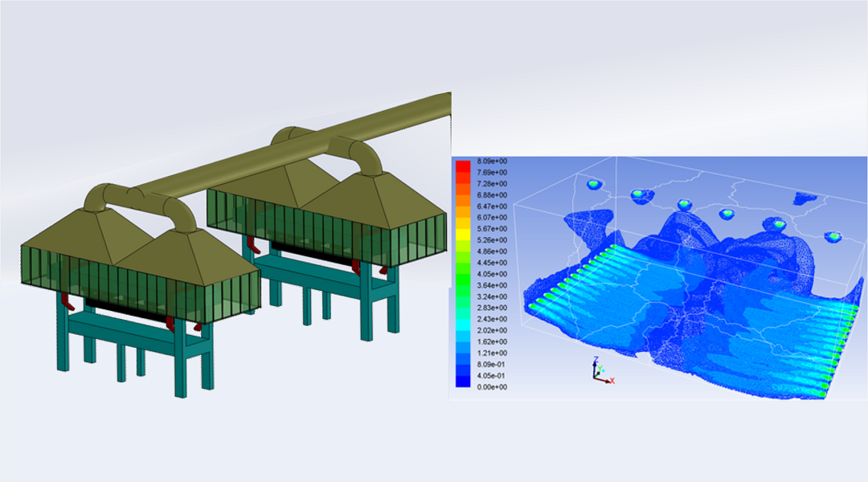Viewport: 868px width, 482px height.
Task: Click the rightmost outlet spot on CFD ceiling
Action: (833, 236)
